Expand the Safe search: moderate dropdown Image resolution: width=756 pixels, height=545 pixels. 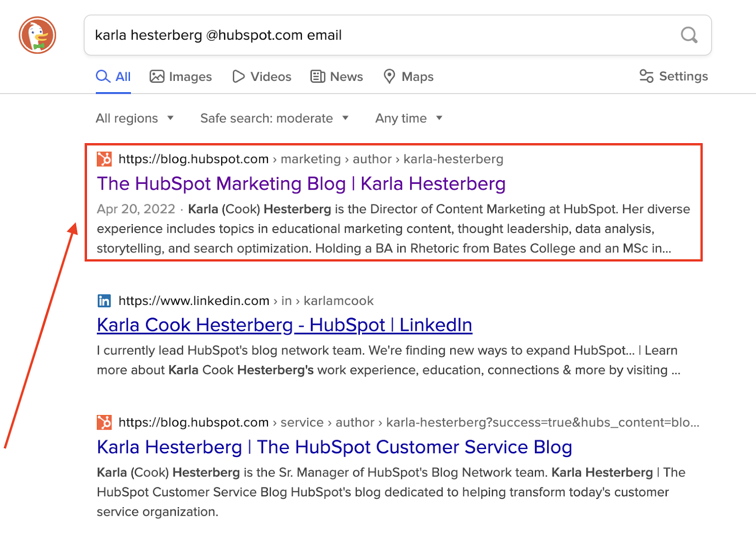pyautogui.click(x=275, y=118)
